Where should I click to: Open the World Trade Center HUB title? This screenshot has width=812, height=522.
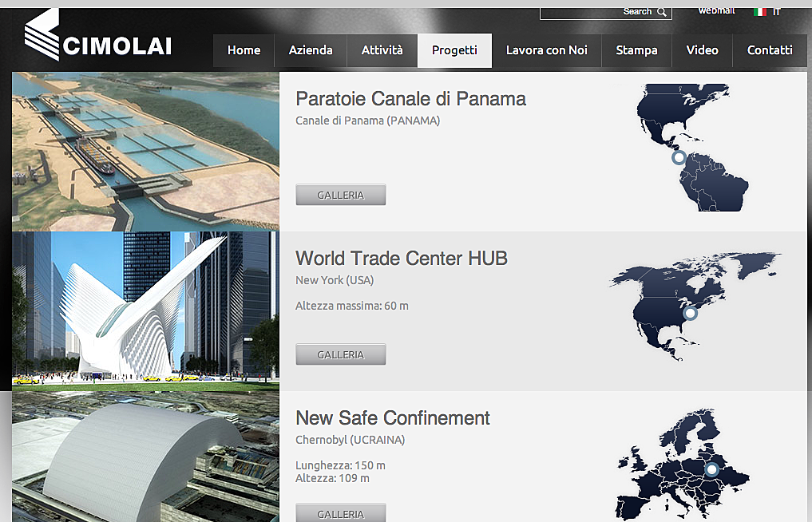(x=402, y=258)
